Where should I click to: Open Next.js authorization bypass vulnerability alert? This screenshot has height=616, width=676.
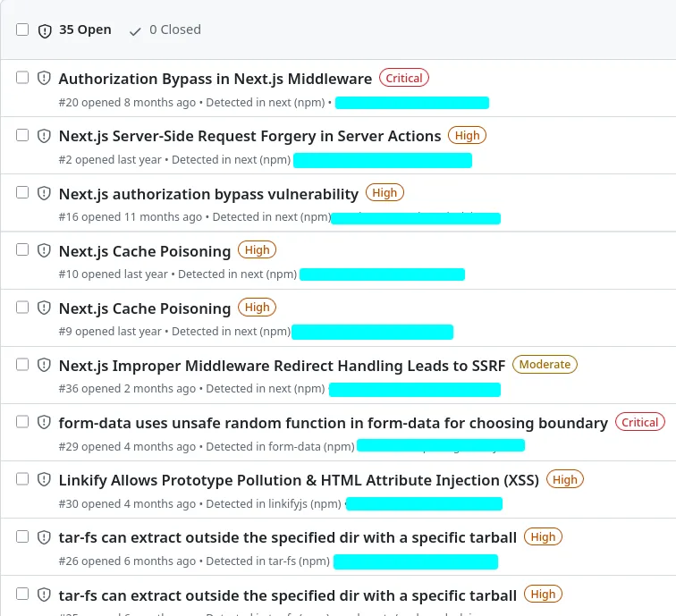point(208,194)
